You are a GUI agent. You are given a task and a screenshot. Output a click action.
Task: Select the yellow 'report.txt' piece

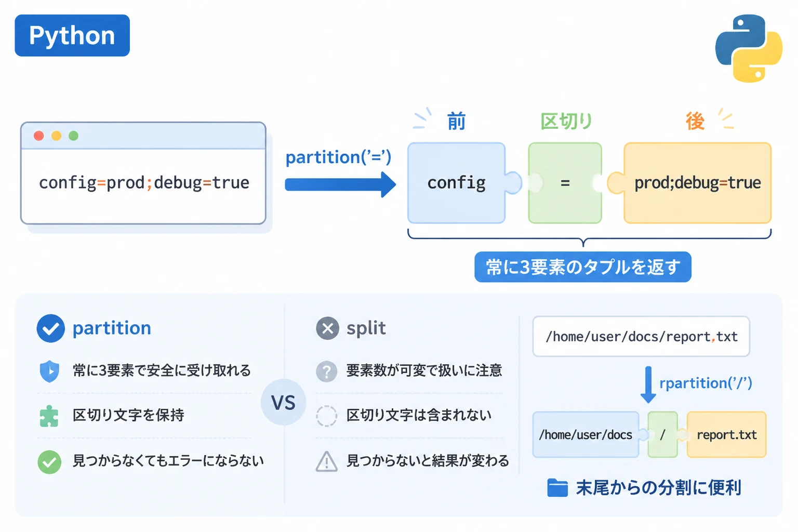tap(726, 435)
